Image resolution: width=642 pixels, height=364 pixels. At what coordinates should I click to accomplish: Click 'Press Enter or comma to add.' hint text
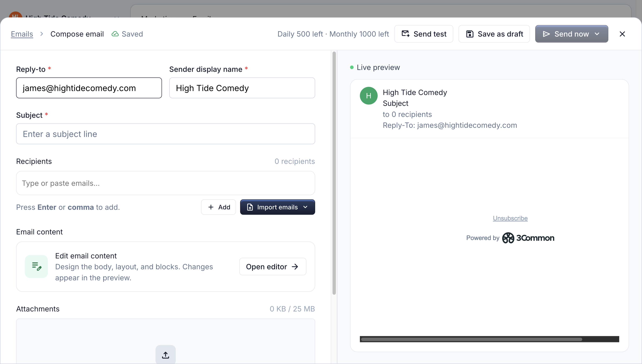click(x=68, y=207)
